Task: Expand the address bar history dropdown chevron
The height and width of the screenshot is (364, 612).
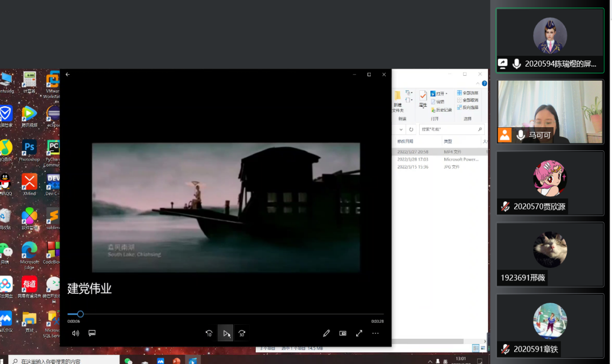Action: point(401,129)
